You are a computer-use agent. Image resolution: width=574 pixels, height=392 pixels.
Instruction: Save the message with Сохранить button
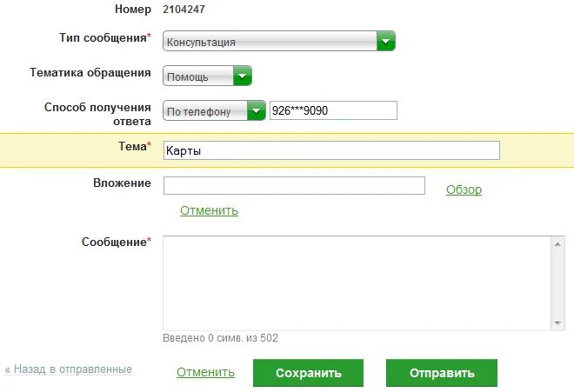(308, 373)
